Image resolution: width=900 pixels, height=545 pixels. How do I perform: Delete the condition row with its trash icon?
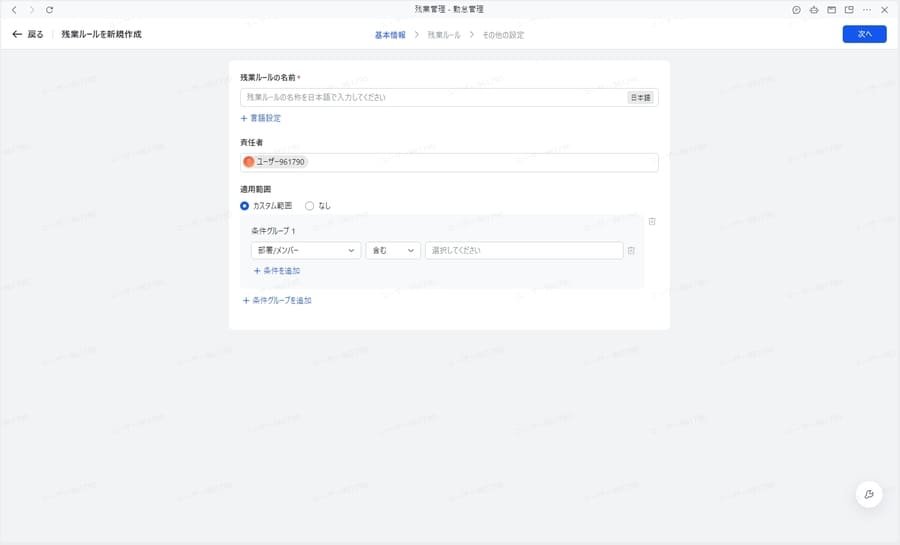(x=631, y=251)
